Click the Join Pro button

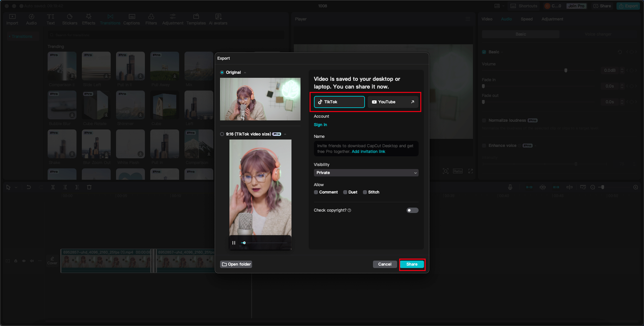(x=576, y=6)
